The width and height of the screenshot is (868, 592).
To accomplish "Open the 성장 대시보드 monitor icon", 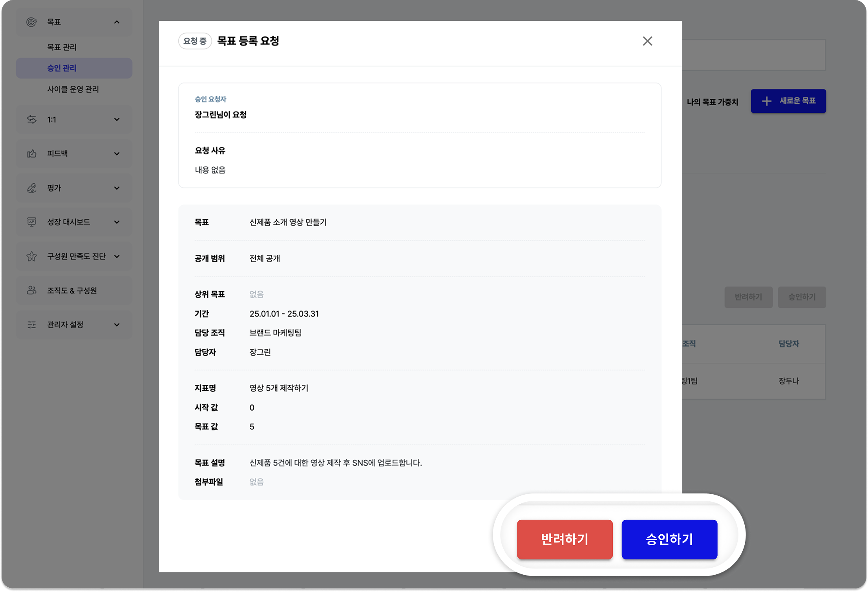I will pos(32,222).
